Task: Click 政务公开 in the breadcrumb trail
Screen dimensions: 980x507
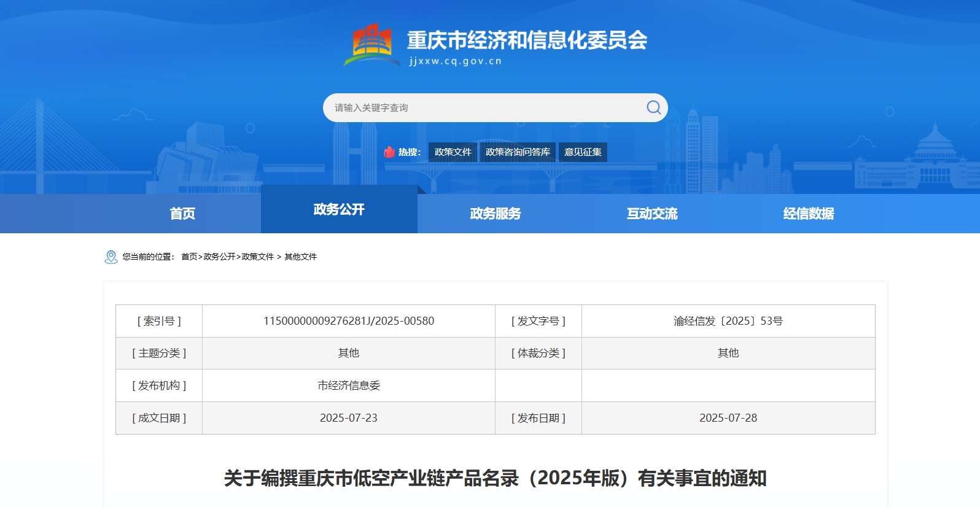Action: coord(219,257)
